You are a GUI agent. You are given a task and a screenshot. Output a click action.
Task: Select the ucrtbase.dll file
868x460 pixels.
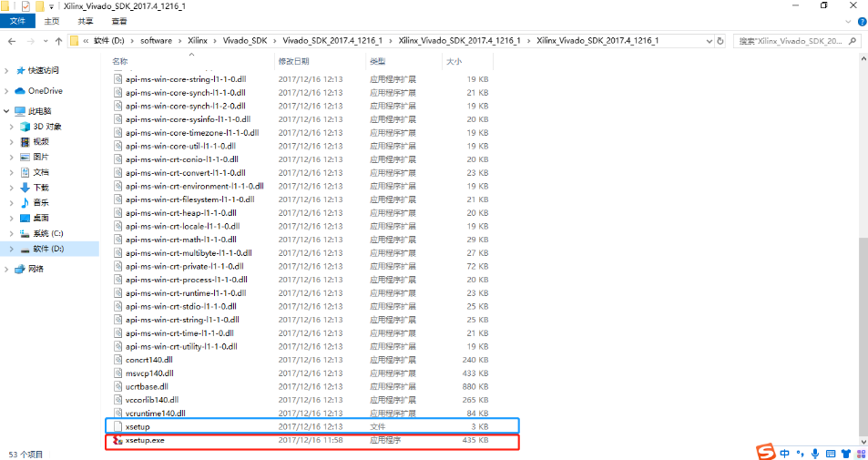click(x=147, y=386)
